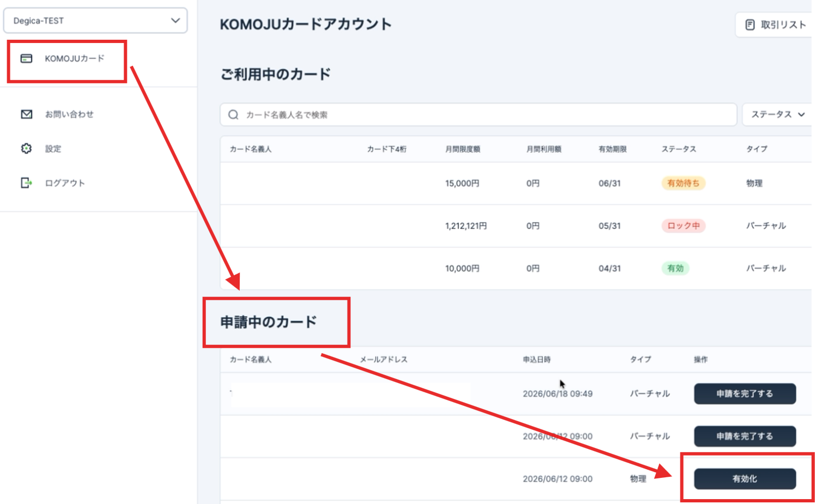Select the 15,000円 monthly limit cell

tap(462, 183)
